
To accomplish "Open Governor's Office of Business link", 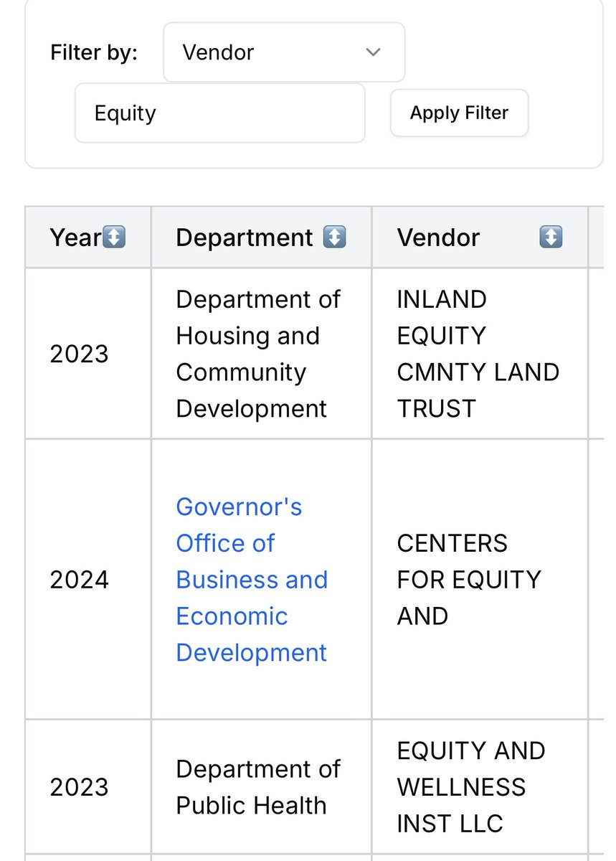I will click(252, 580).
